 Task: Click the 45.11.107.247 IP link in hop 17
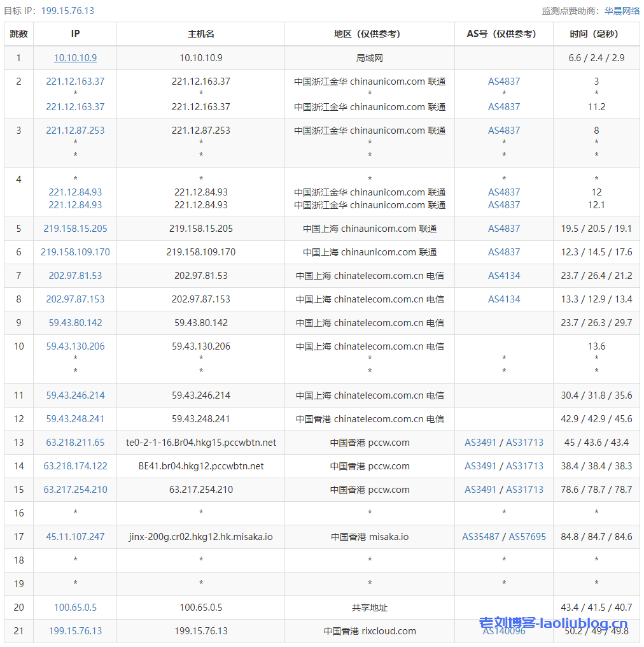pyautogui.click(x=75, y=537)
